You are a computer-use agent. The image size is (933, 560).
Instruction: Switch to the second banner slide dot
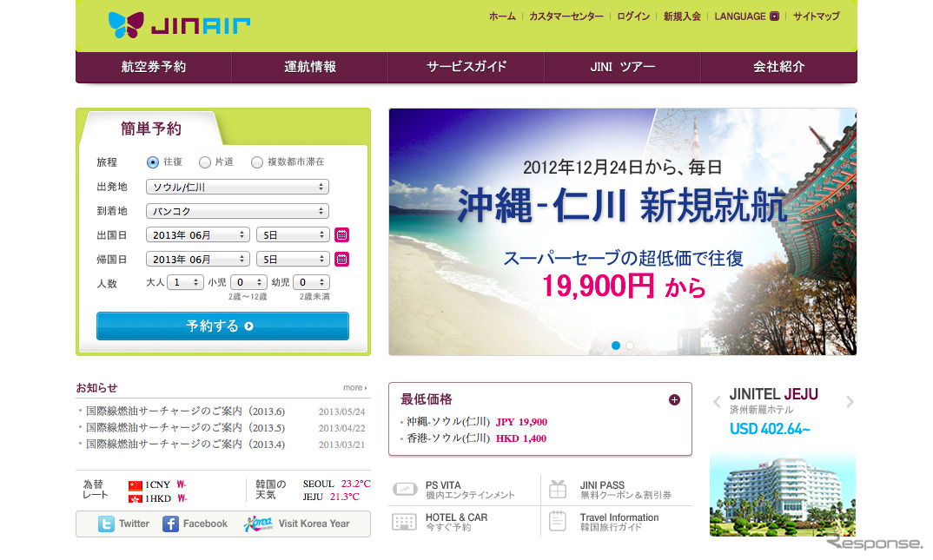pyautogui.click(x=630, y=345)
